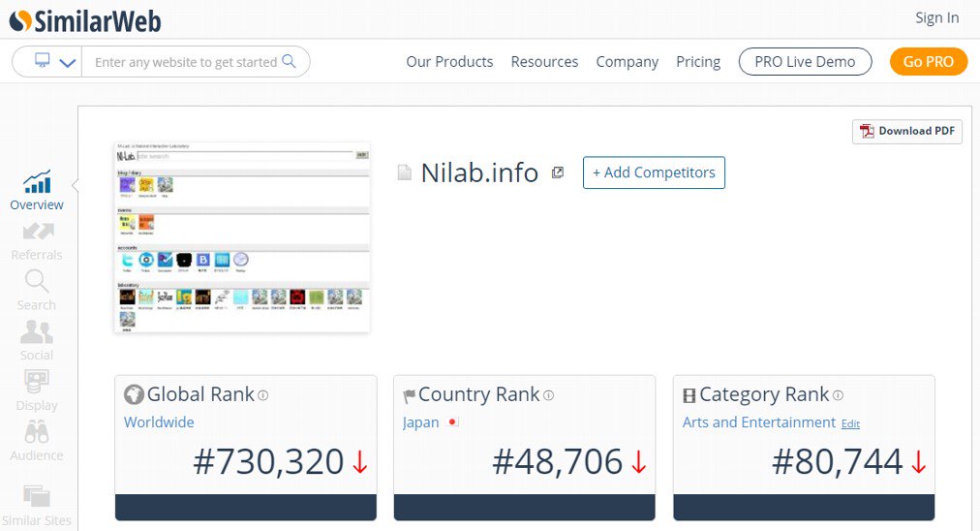Open the Company menu
Screen dimensions: 980x531
(627, 62)
